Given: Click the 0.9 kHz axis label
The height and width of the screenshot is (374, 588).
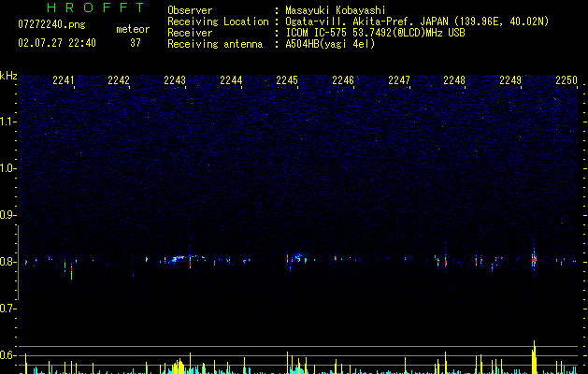Looking at the screenshot, I should (x=8, y=215).
